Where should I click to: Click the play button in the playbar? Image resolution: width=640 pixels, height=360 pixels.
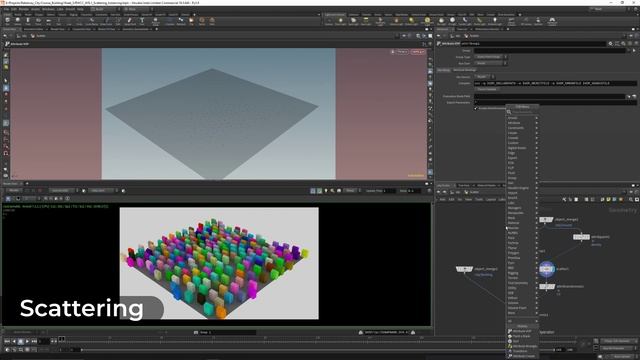[x=27, y=341]
